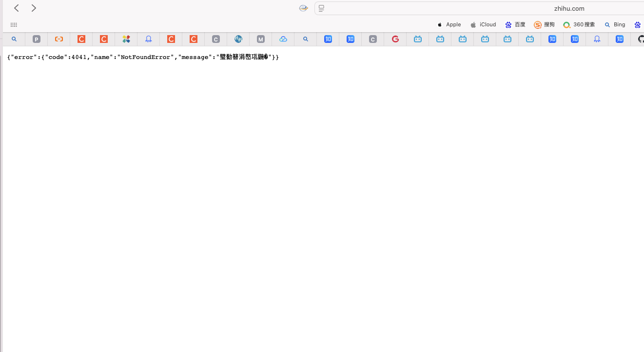
Task: Open the 百度 bookmark
Action: [515, 24]
